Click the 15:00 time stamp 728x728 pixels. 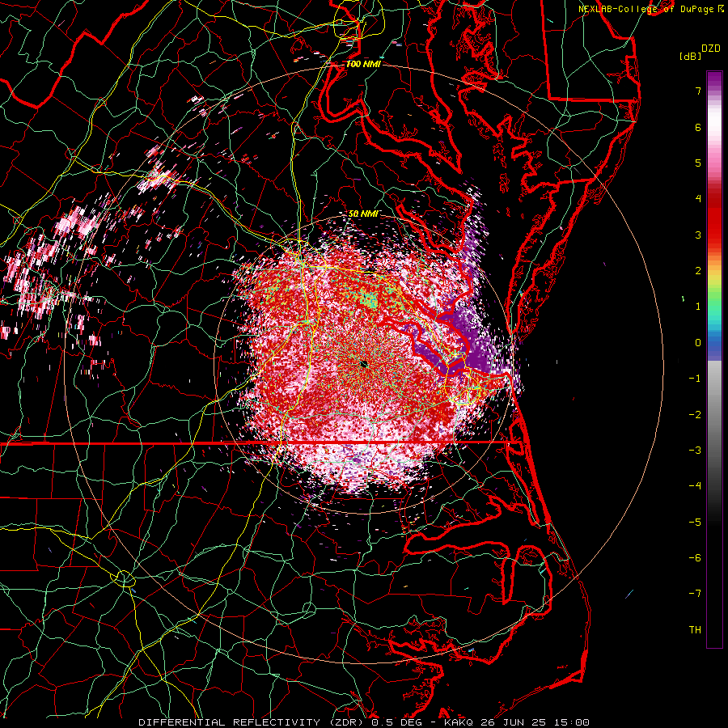[574, 722]
